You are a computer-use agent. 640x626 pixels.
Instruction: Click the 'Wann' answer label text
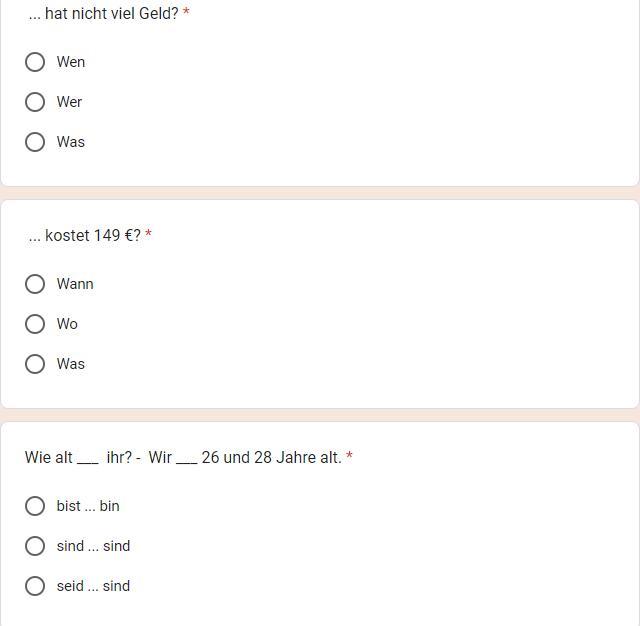tap(75, 284)
